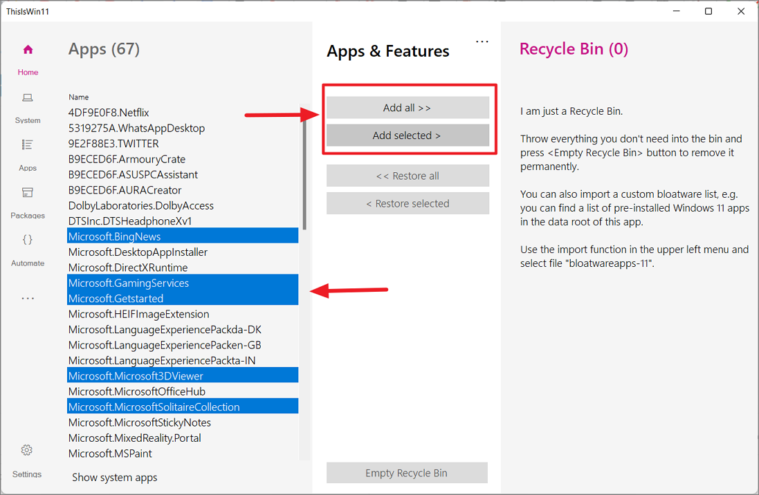Select B9ECED6F.ASUSPCAssistant entry

(x=182, y=174)
